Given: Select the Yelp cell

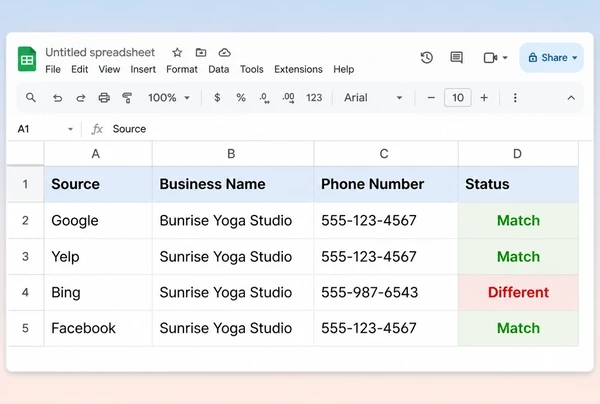Looking at the screenshot, I should (x=98, y=256).
